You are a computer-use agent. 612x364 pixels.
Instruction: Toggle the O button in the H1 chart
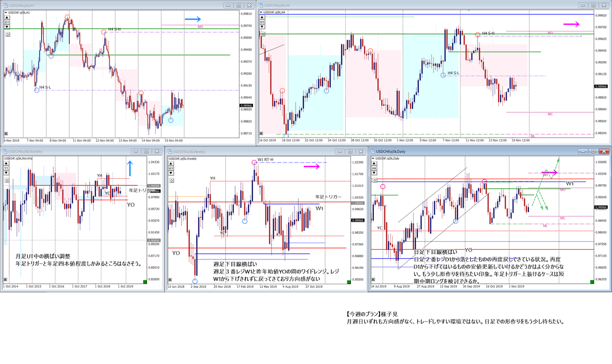point(7,34)
